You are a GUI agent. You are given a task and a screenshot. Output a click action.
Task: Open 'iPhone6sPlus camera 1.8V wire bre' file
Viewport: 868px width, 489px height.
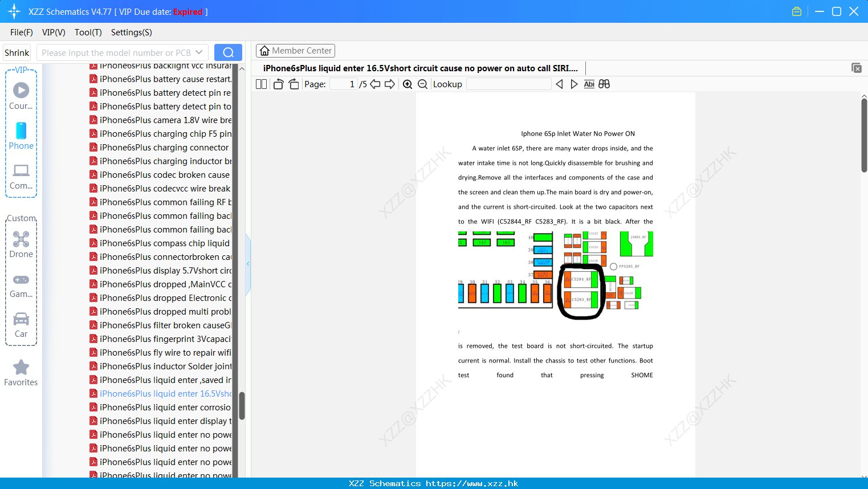tap(161, 120)
